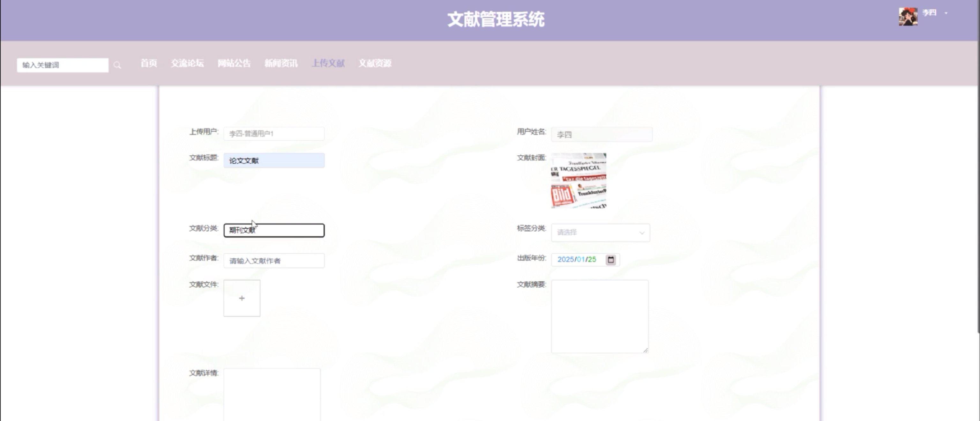This screenshot has width=980, height=421.
Task: Open 交流论坛 navigation item
Action: 187,63
